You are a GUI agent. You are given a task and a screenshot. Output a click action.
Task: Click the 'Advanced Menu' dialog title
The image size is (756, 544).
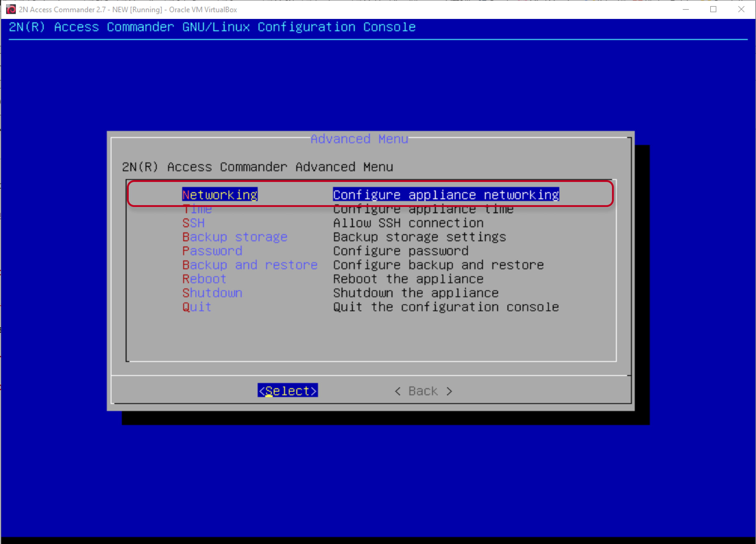click(359, 139)
